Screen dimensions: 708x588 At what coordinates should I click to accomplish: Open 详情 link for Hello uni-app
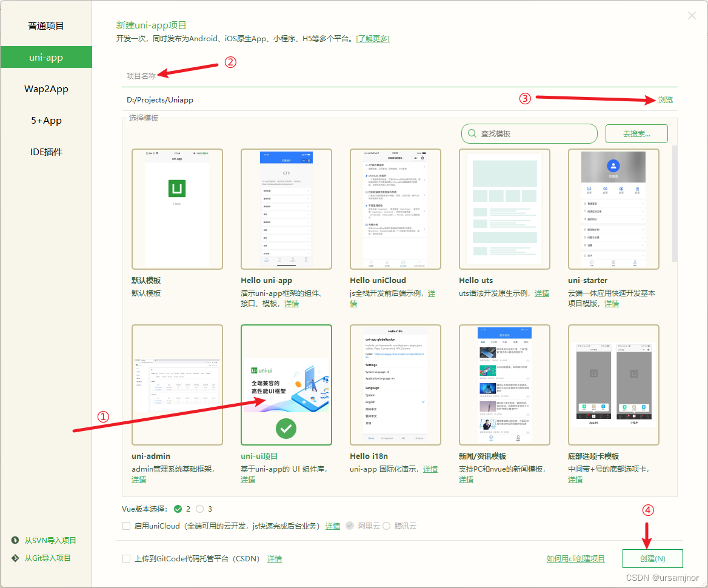click(291, 304)
